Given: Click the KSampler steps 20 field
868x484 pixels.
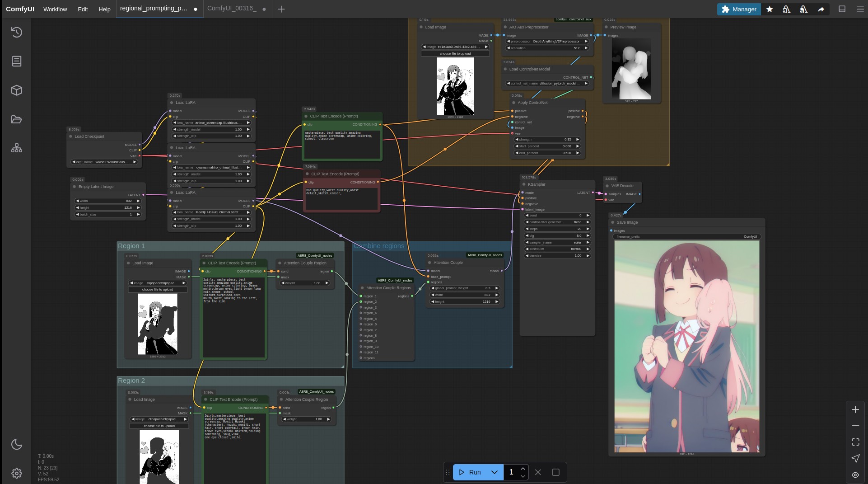Looking at the screenshot, I should pyautogui.click(x=557, y=229).
